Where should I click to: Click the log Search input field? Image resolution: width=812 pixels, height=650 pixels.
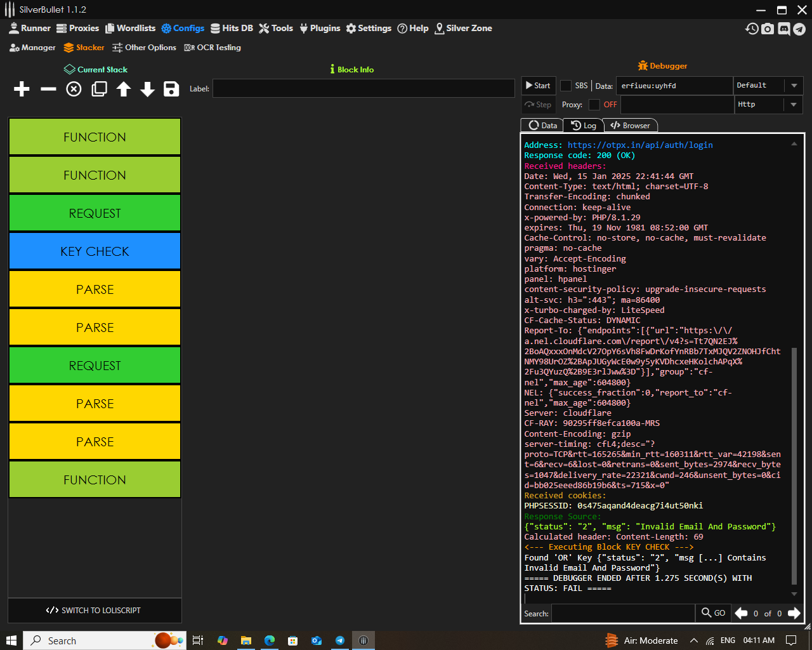(623, 613)
